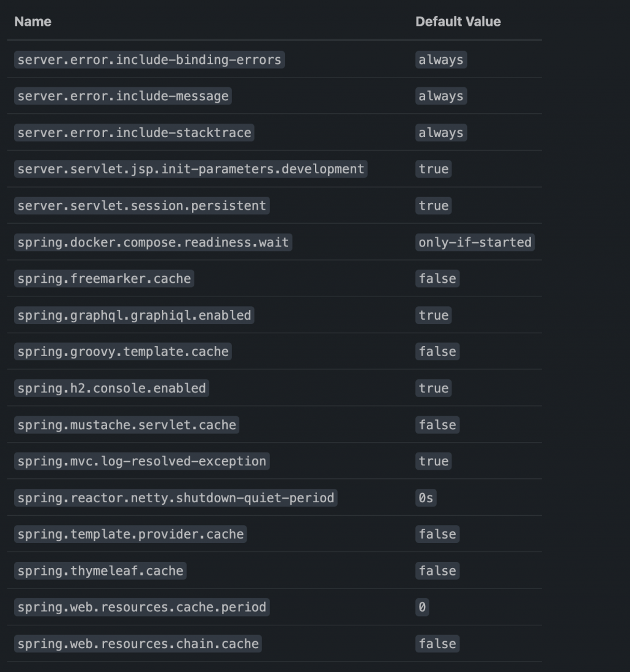Click the Name column header
This screenshot has height=672, width=630.
click(33, 22)
